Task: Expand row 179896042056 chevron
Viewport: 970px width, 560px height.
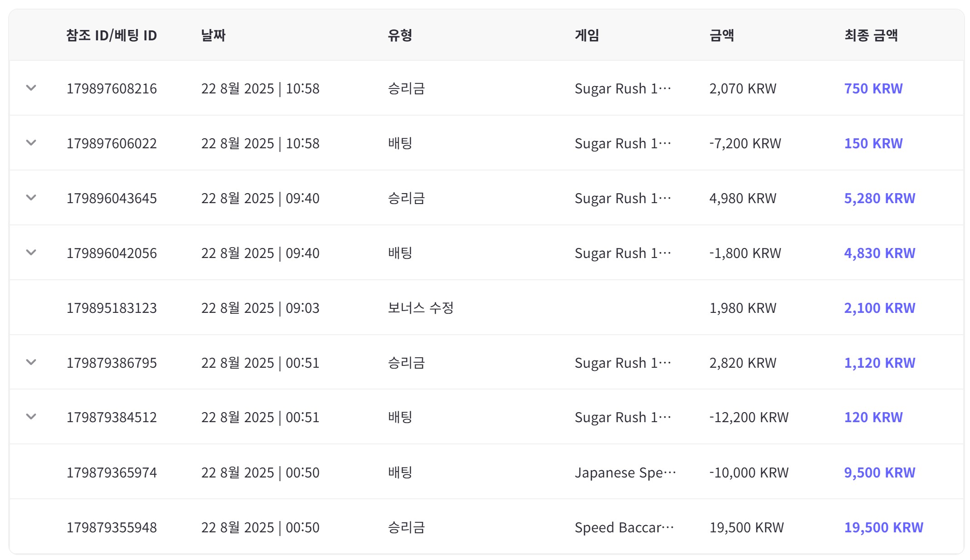Action: (x=31, y=253)
